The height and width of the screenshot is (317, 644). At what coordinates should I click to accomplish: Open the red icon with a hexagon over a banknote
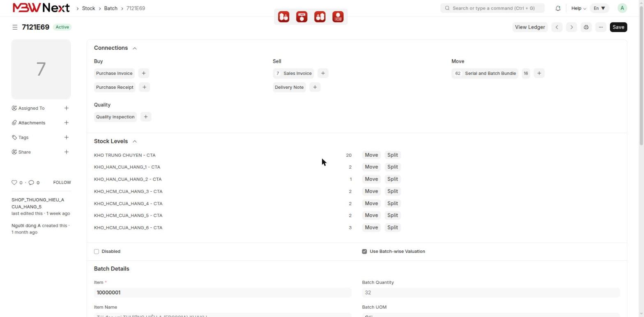pyautogui.click(x=338, y=17)
